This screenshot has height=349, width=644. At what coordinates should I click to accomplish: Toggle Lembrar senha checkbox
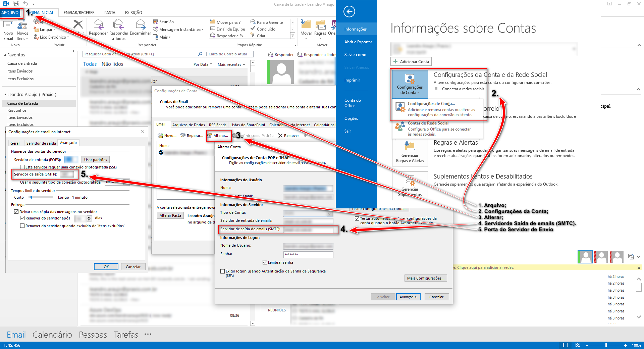[265, 262]
